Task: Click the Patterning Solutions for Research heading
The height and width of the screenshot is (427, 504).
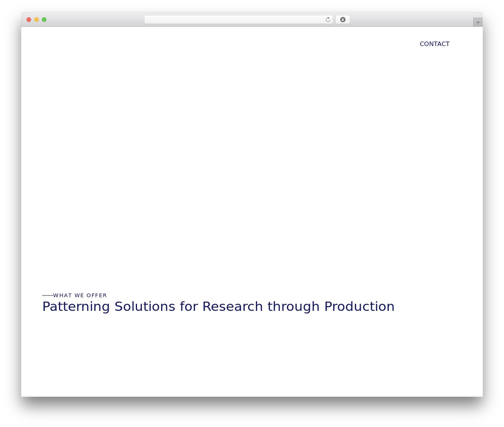Action: coord(218,306)
